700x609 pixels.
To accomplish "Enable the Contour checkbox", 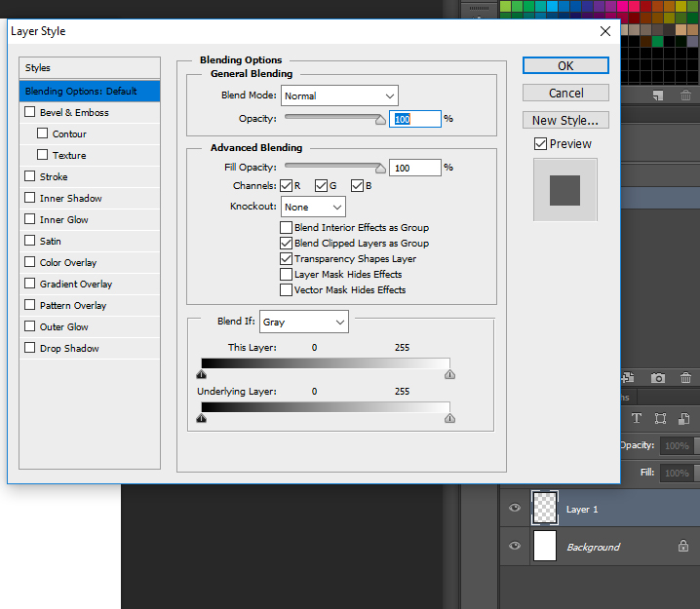I will click(x=43, y=133).
